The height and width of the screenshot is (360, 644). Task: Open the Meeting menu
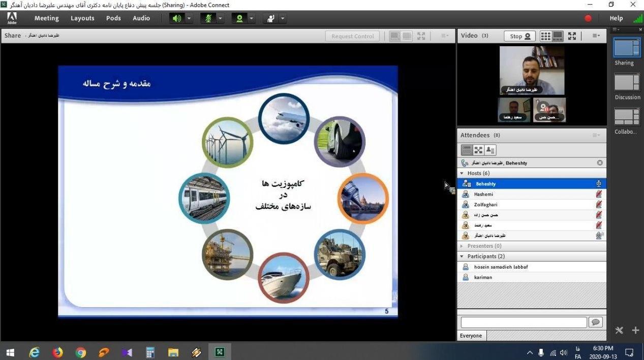(x=46, y=18)
